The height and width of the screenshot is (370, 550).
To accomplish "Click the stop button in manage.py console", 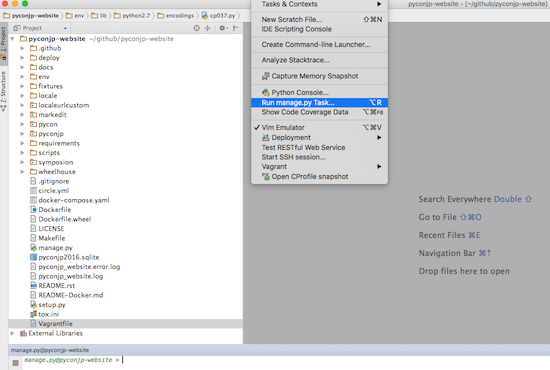I will [15, 363].
